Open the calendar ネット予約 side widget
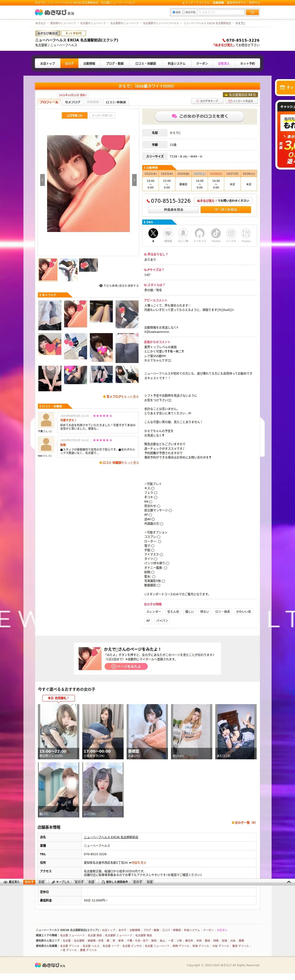 click(x=285, y=88)
